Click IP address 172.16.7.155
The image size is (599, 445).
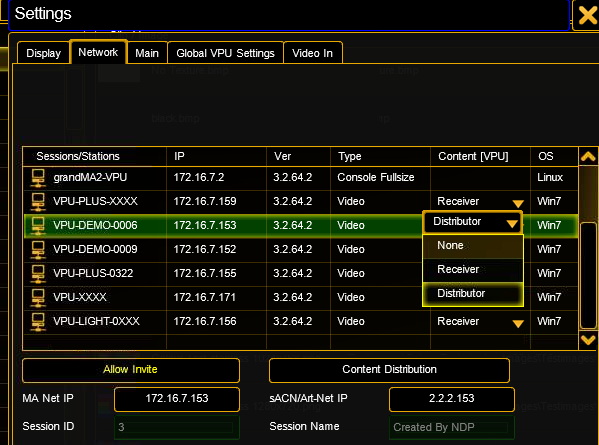[205, 273]
